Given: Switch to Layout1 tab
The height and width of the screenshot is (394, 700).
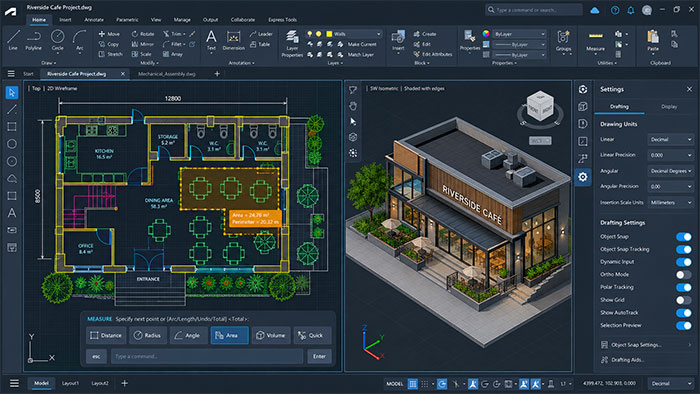Looking at the screenshot, I should click(70, 383).
